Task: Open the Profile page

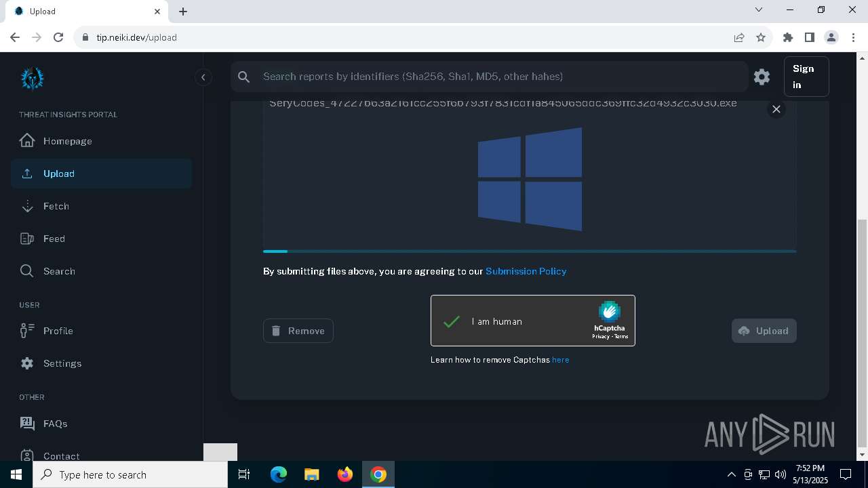Action: [101, 331]
